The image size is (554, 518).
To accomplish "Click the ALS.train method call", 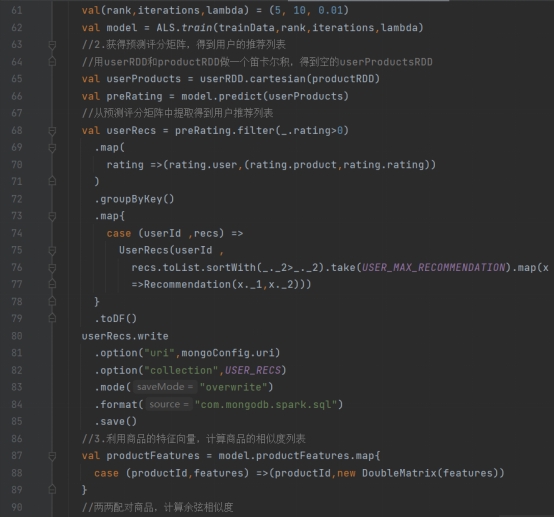I will pos(184,28).
